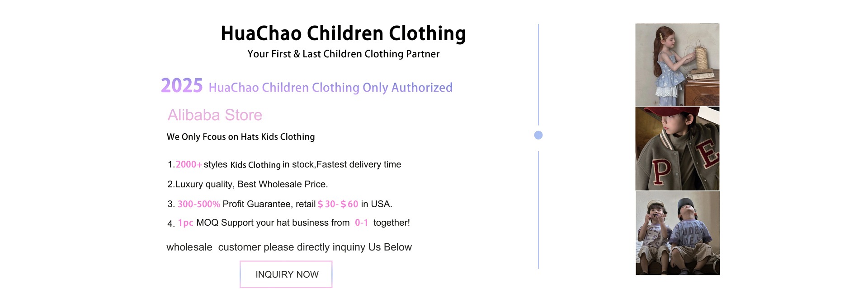Click 'HuaChao Children Clothing Only Authorized' purple text

(x=330, y=88)
